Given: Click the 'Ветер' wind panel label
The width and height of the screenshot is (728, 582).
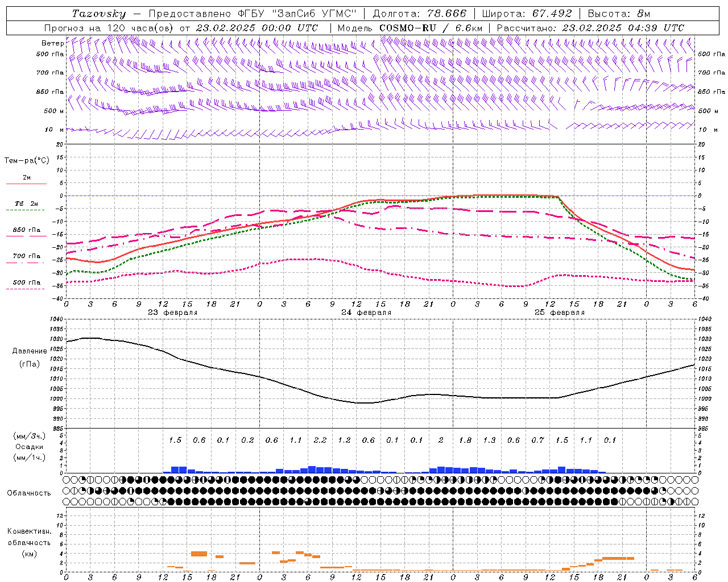Looking at the screenshot, I should pyautogui.click(x=52, y=43).
